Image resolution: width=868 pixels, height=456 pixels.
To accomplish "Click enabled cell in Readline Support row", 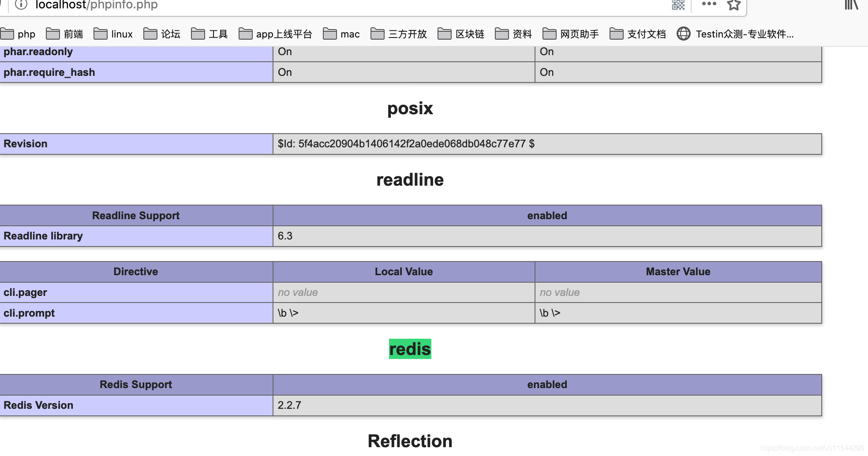I will coord(547,216).
